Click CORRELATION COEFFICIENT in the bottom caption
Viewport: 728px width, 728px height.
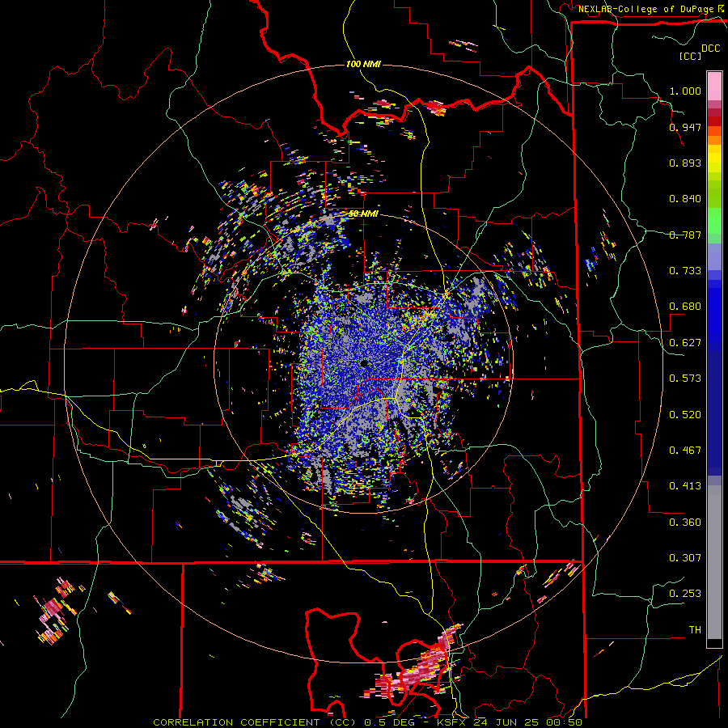(x=236, y=722)
